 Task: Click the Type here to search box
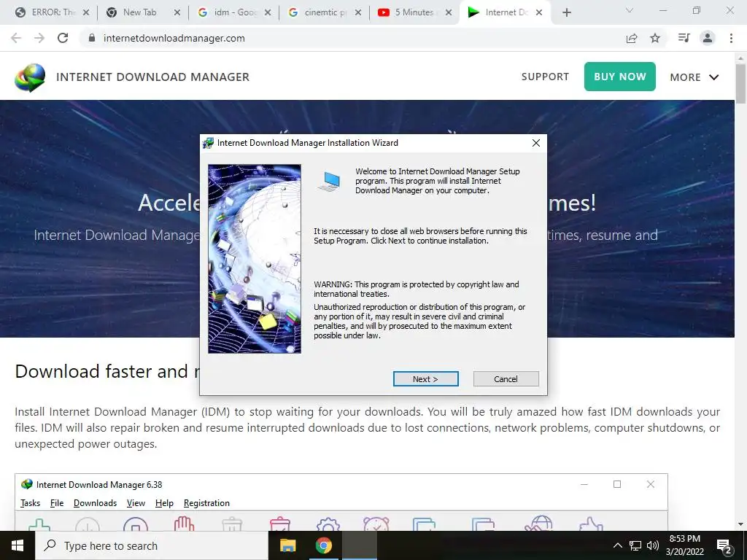(152, 545)
